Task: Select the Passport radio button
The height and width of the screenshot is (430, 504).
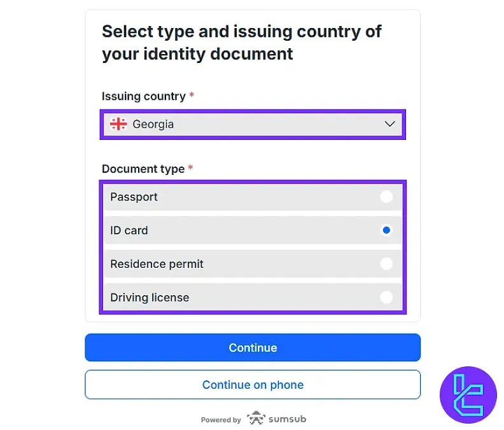Action: tap(386, 197)
